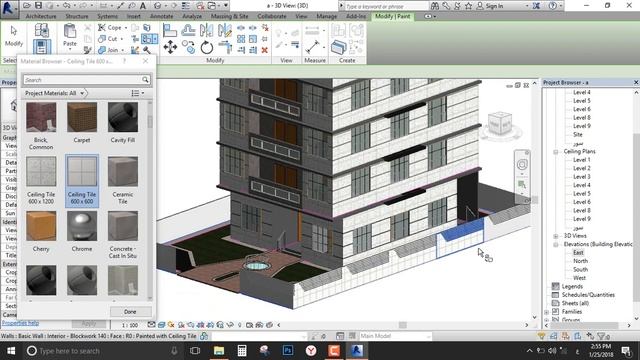
Task: Click the help question mark in Material Browser
Action: [x=124, y=61]
